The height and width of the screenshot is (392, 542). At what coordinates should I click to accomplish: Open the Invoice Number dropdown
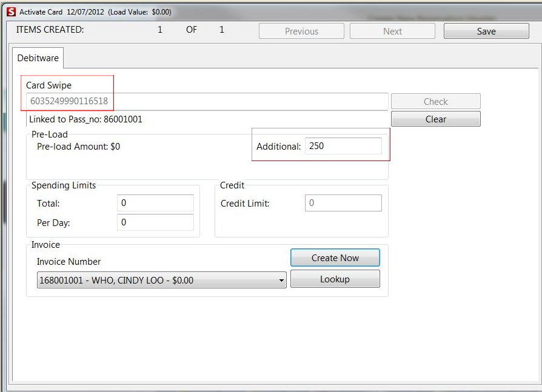coord(161,280)
